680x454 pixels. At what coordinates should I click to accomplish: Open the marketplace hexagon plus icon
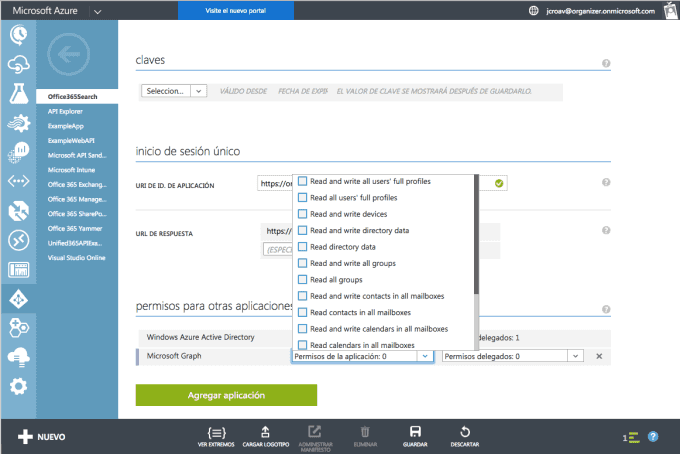18,328
